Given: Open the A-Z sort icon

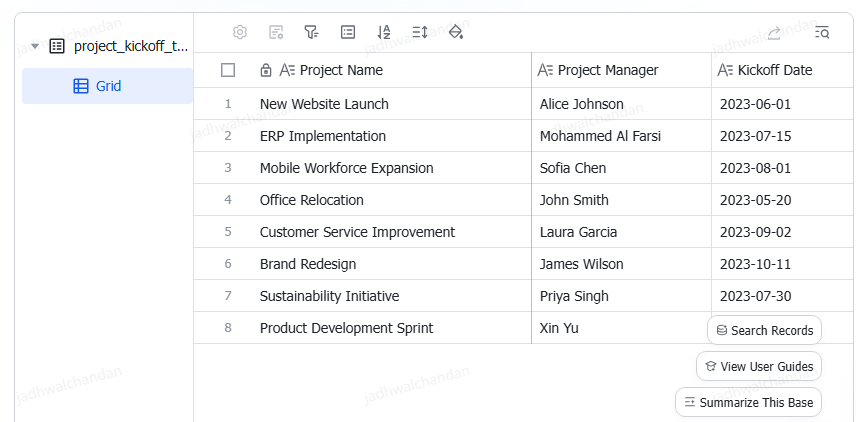Looking at the screenshot, I should (x=384, y=32).
